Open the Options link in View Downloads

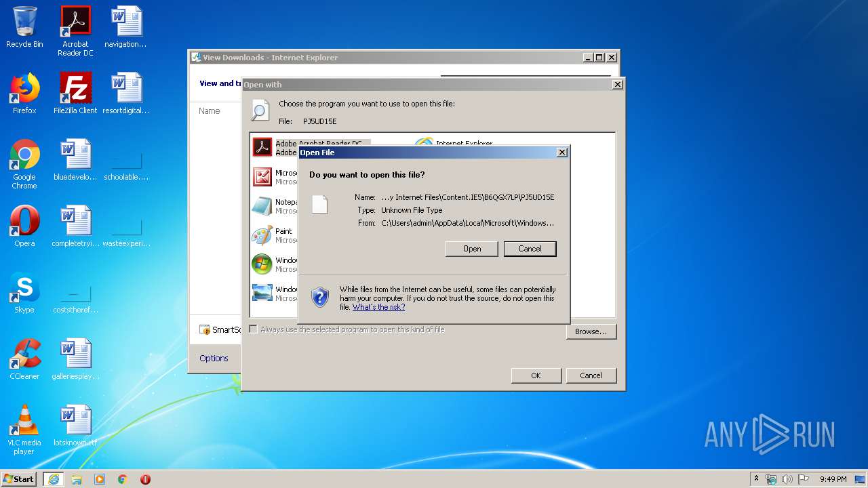coord(214,358)
